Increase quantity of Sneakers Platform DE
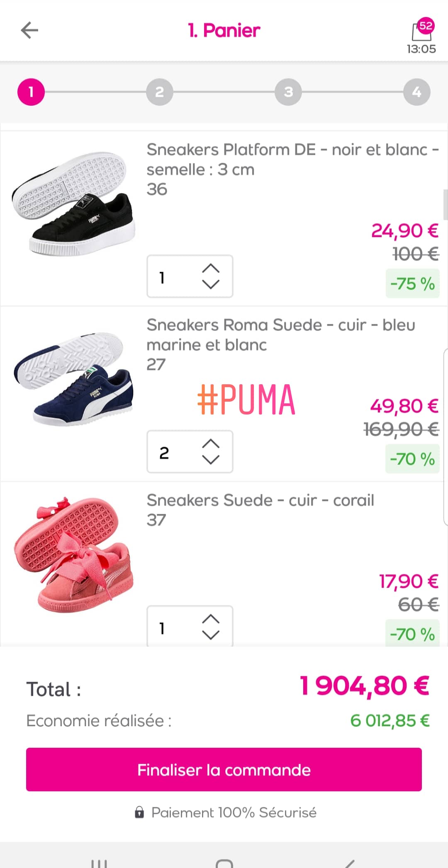Screen dimensions: 448x868 pyautogui.click(x=211, y=269)
